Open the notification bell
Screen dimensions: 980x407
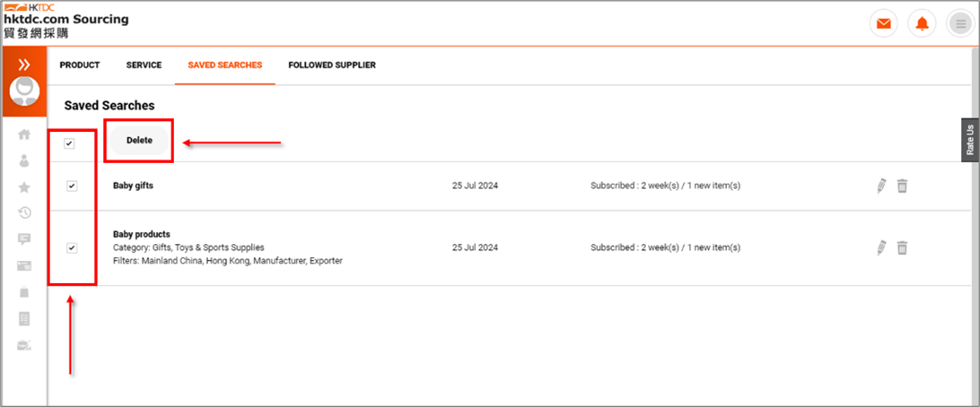click(x=922, y=24)
